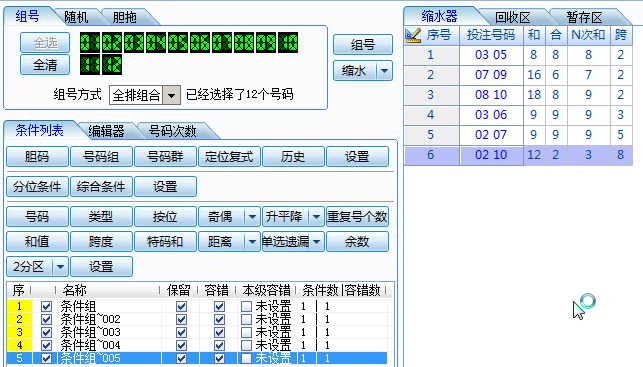643x367 pixels.
Task: Open the 缩水 button dropdown arrow
Action: (384, 71)
